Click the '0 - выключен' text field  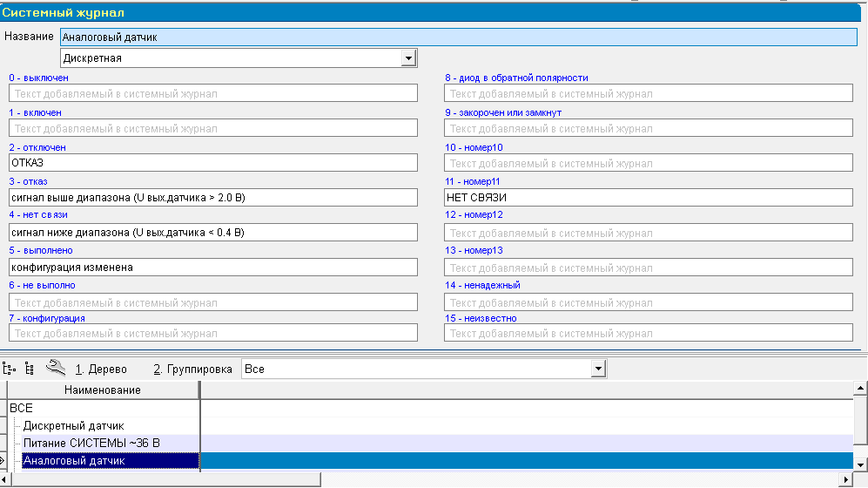point(212,93)
